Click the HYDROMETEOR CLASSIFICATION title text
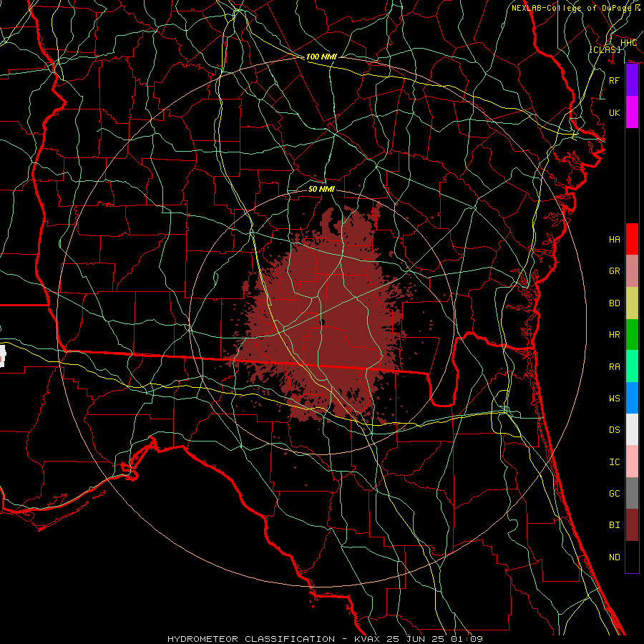This screenshot has width=644, height=644. click(251, 639)
